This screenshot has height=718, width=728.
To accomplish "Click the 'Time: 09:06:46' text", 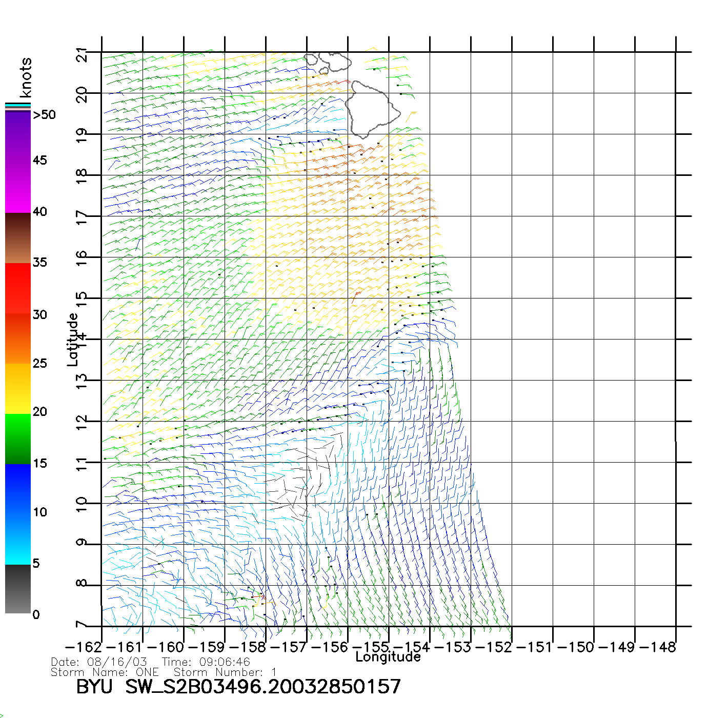I will pyautogui.click(x=206, y=662).
